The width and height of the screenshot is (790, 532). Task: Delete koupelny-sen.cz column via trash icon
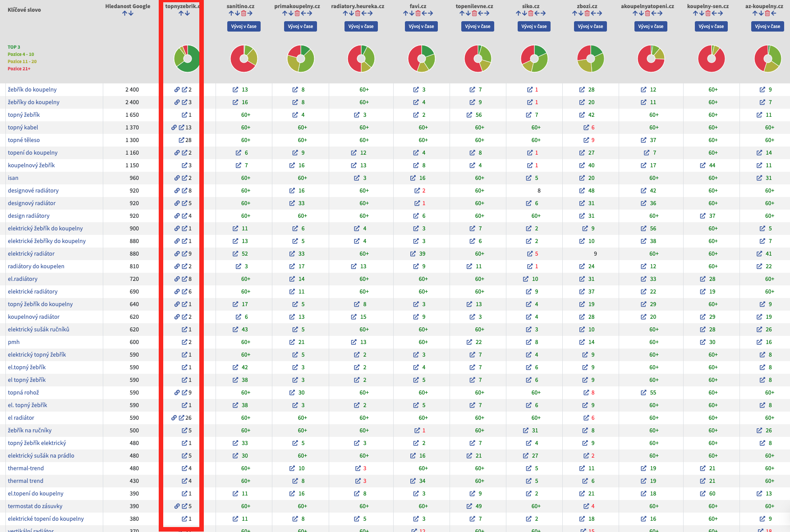pyautogui.click(x=708, y=14)
